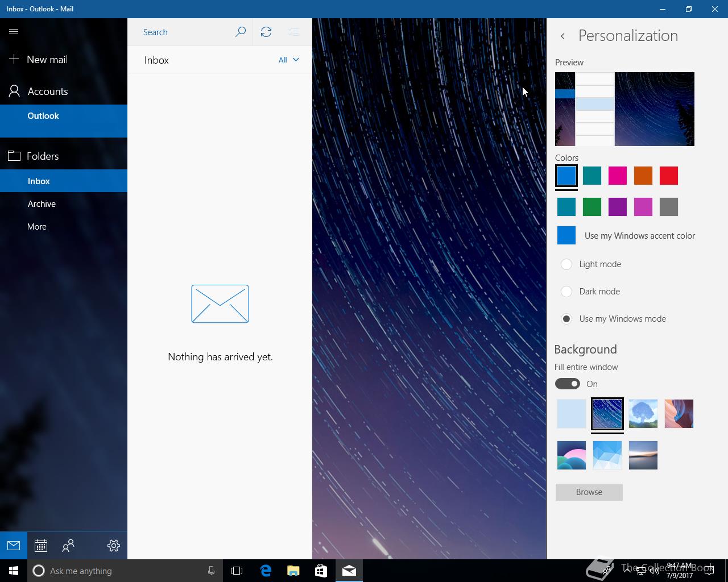This screenshot has height=582, width=728.
Task: Pick the blue tree background thumbnail
Action: [643, 414]
